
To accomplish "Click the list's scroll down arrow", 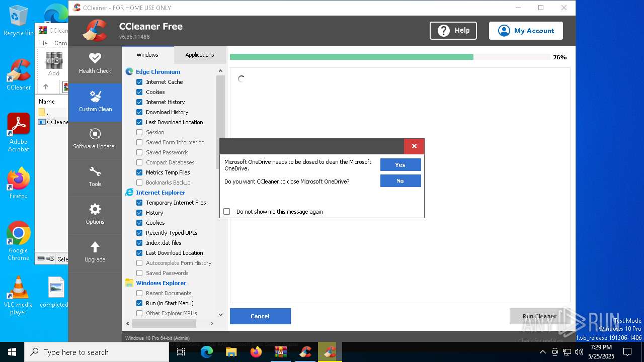I will click(220, 314).
